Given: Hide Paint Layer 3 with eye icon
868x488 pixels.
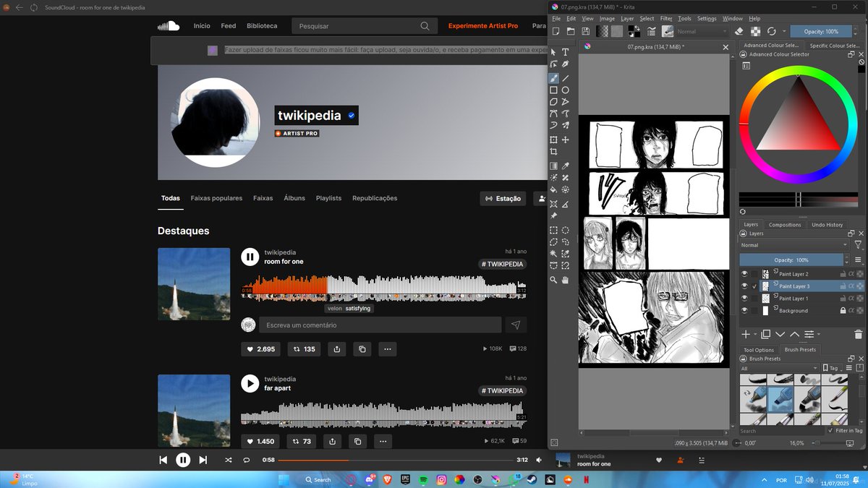Looking at the screenshot, I should (744, 286).
